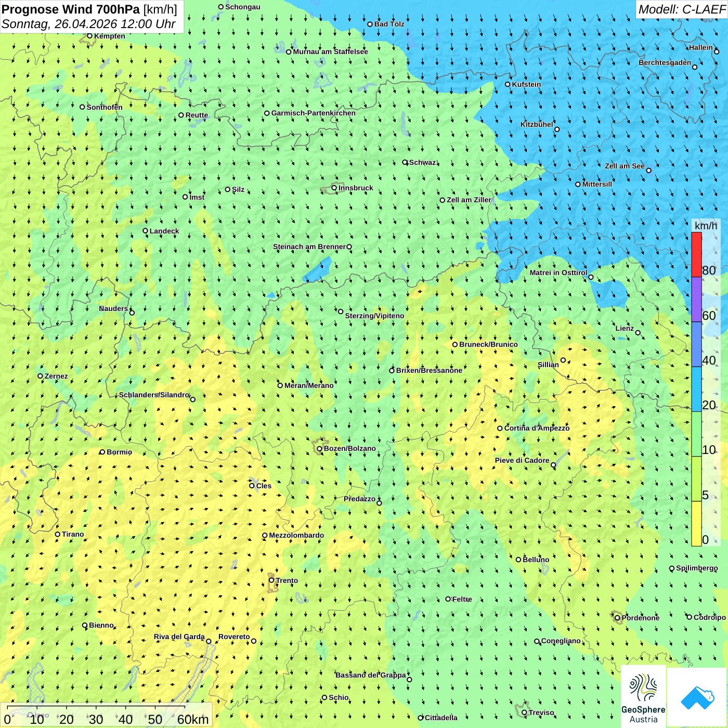
Task: Click the "Garmisch-Partenkirchen" label
Action: click(x=314, y=113)
